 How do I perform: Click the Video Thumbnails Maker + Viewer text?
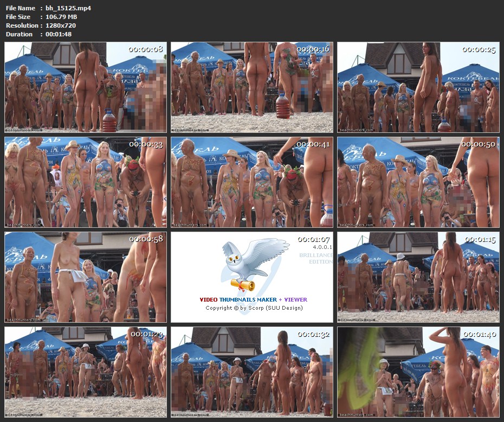point(253,299)
